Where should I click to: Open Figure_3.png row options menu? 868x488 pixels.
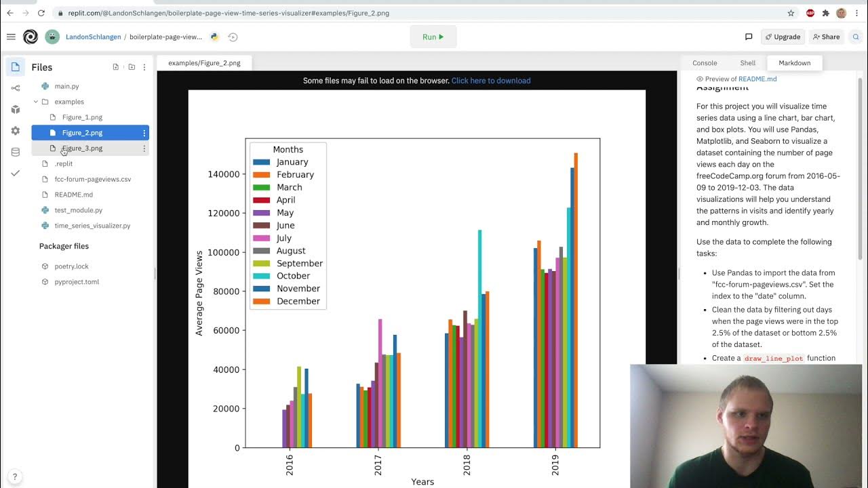pos(144,148)
